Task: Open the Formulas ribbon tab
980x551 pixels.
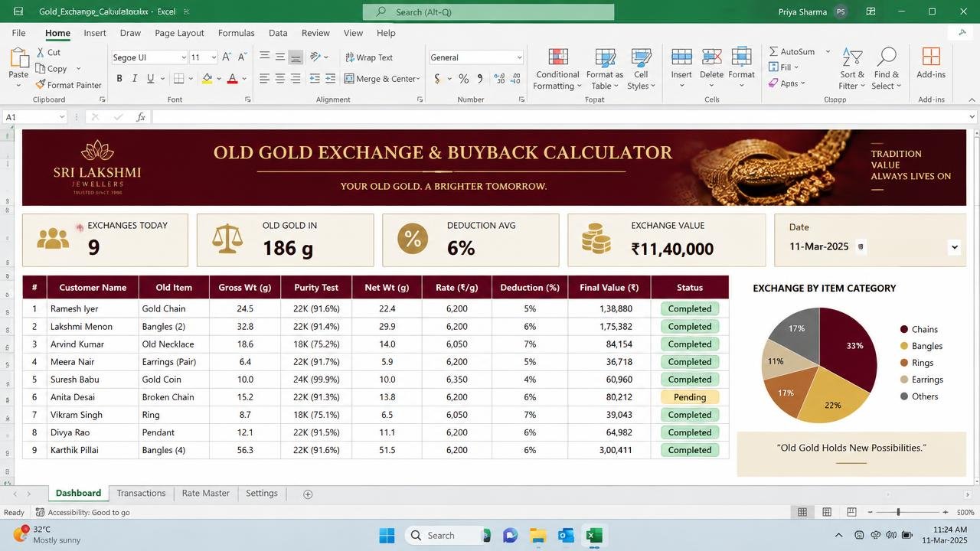Action: (236, 33)
